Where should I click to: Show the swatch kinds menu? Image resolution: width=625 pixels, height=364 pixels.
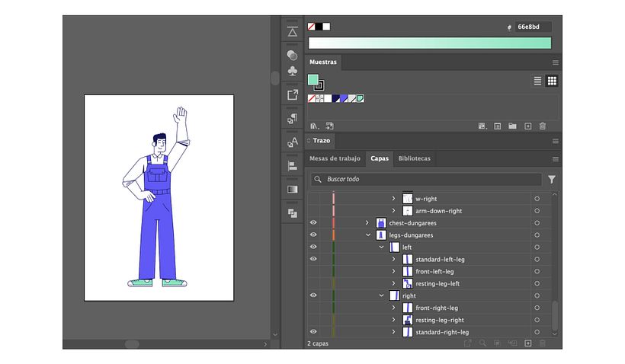coord(482,126)
